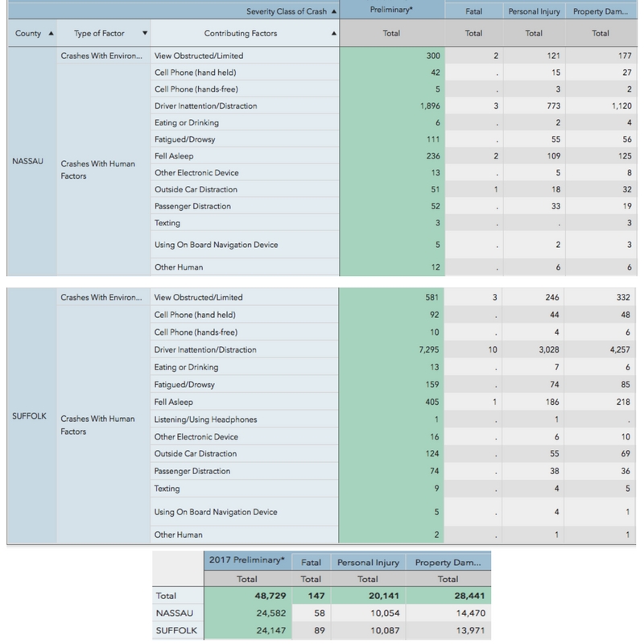Select Nassau Other Electronic Device label

[x=196, y=173]
